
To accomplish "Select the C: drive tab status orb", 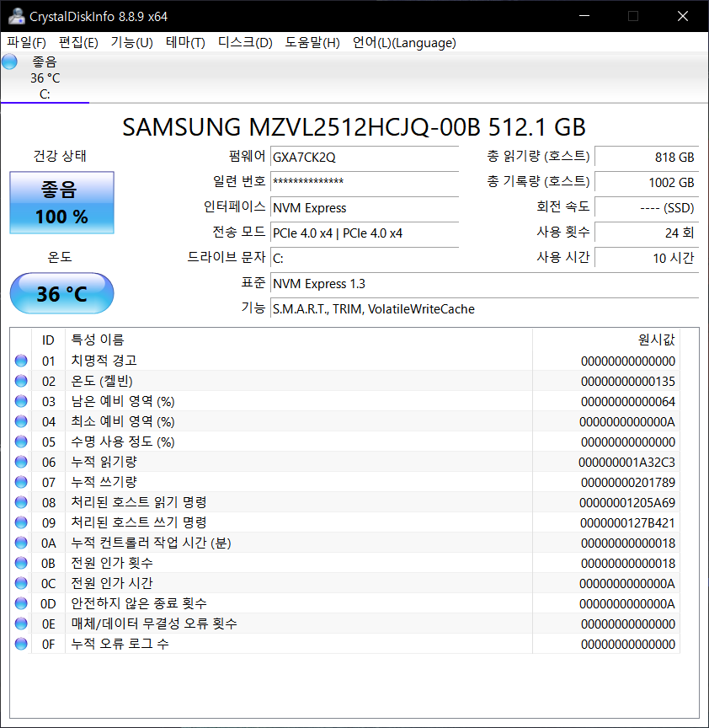I will [9, 62].
